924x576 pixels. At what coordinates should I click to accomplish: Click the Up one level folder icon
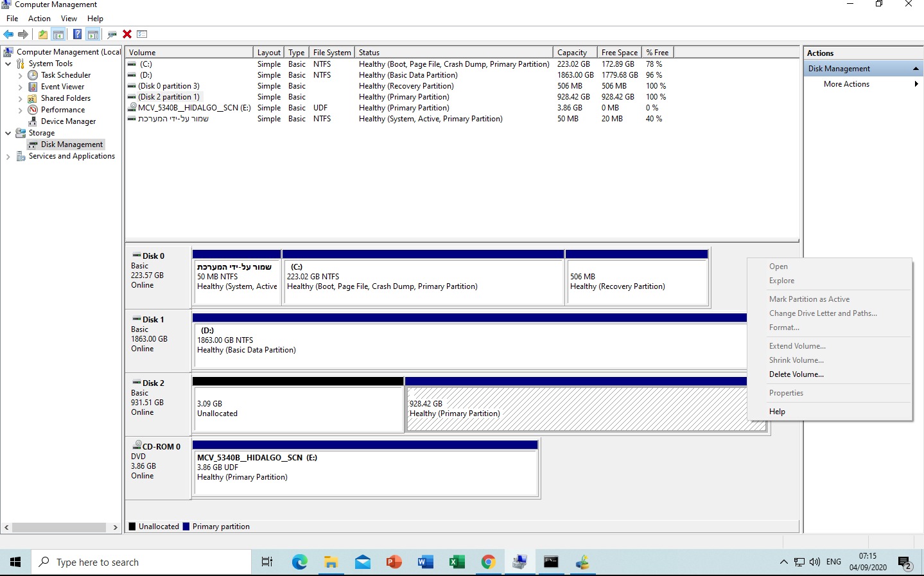click(x=43, y=34)
